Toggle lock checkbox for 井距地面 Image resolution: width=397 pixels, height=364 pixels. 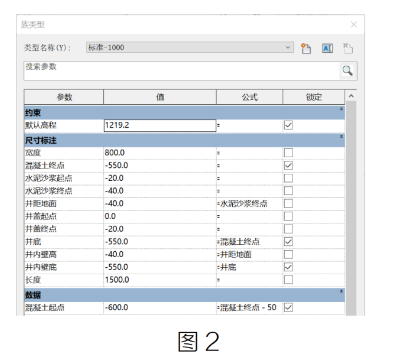tap(288, 203)
